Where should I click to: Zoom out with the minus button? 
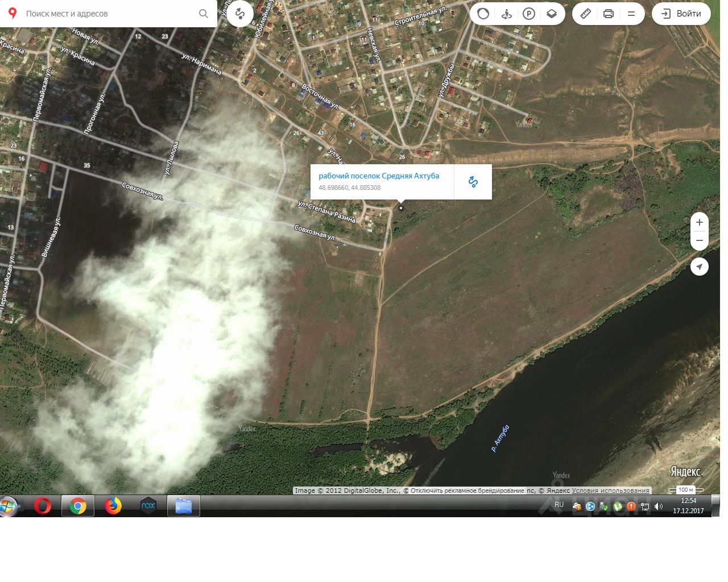pos(700,241)
